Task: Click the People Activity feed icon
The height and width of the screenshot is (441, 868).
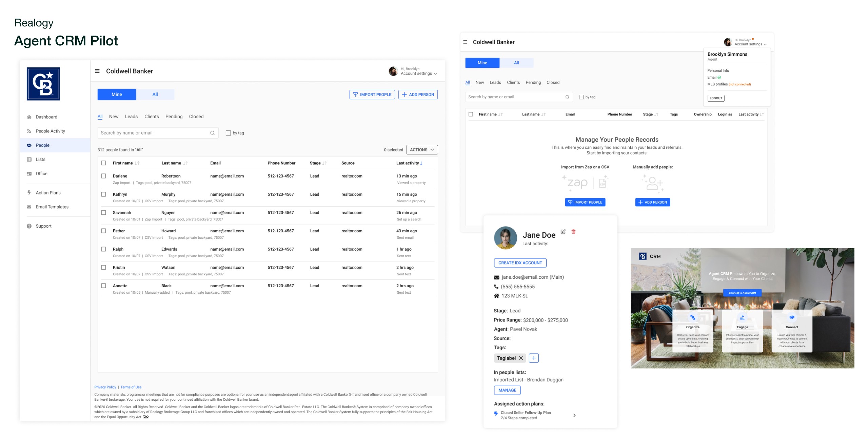Action: [x=29, y=131]
